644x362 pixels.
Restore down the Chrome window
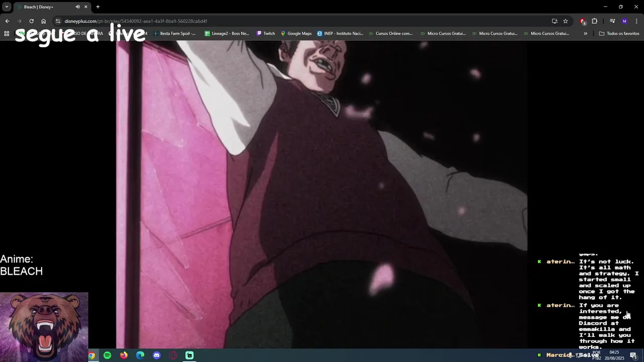620,7
